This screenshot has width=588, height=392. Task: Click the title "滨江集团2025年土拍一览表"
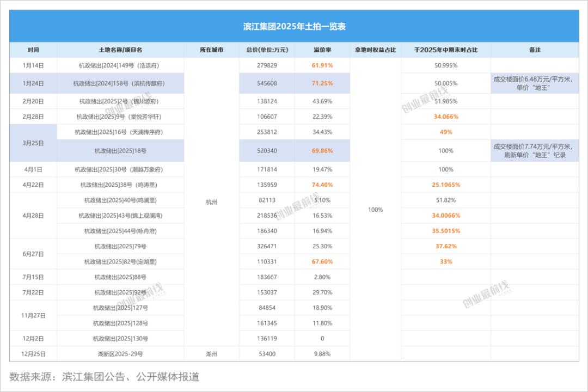[x=295, y=27]
